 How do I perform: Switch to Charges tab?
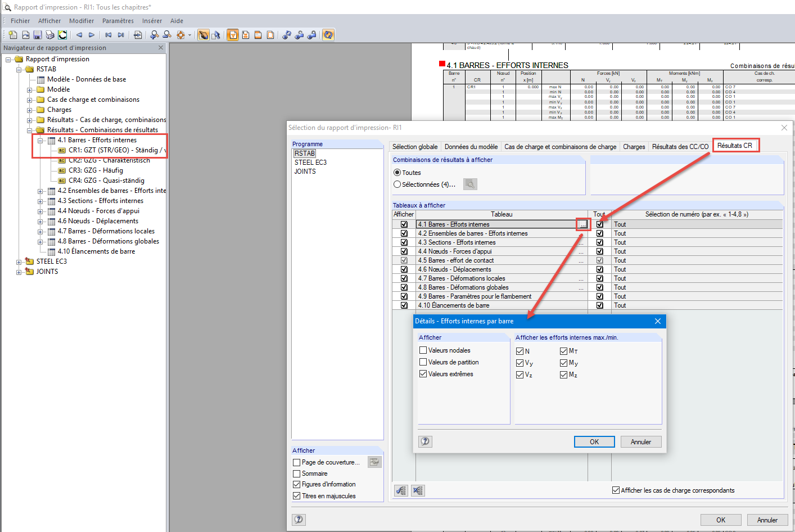(x=634, y=147)
